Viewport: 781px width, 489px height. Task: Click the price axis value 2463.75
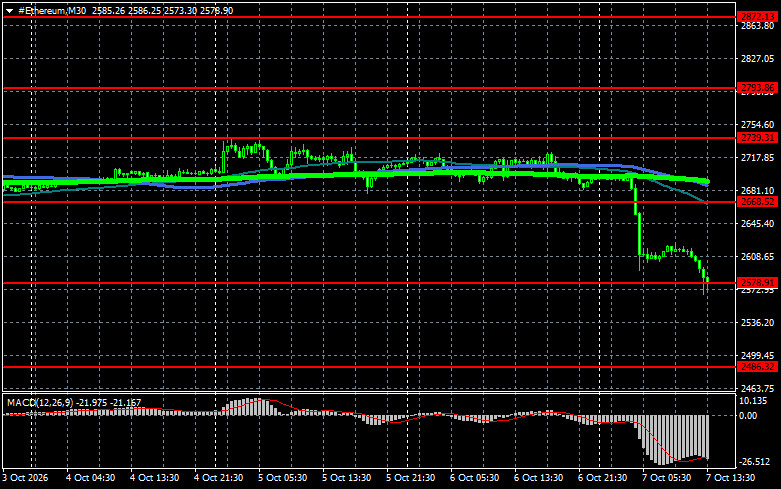[758, 388]
